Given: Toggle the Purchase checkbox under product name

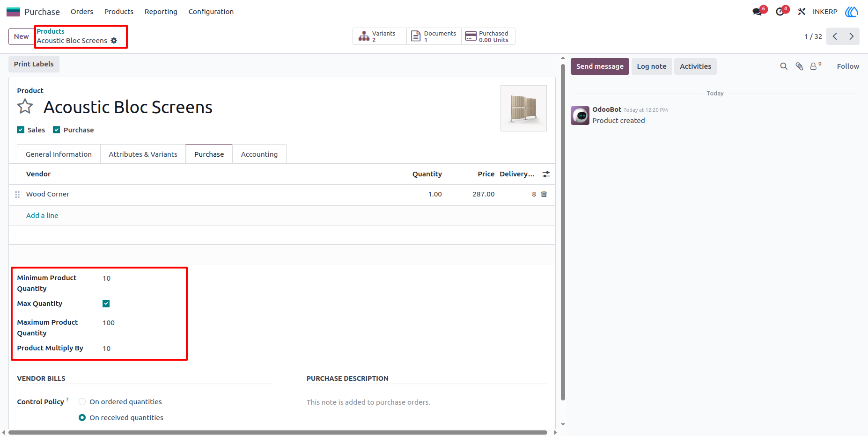Looking at the screenshot, I should (57, 130).
